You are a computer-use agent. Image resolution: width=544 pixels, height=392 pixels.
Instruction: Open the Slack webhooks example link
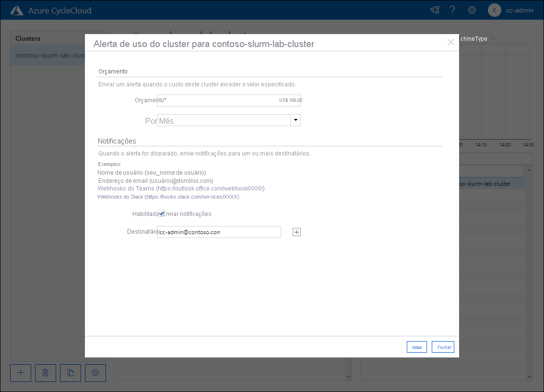(168, 197)
